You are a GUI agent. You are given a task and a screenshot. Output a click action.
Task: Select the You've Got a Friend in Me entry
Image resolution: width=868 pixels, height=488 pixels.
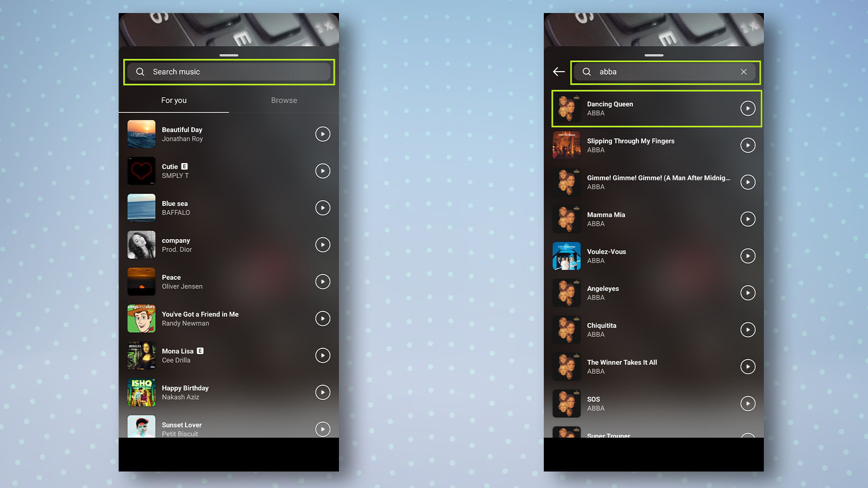coord(229,318)
